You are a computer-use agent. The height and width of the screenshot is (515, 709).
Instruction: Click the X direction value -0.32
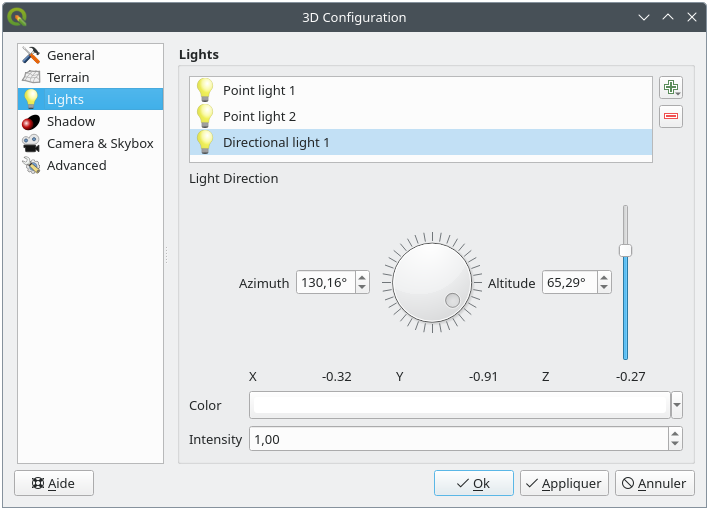336,377
